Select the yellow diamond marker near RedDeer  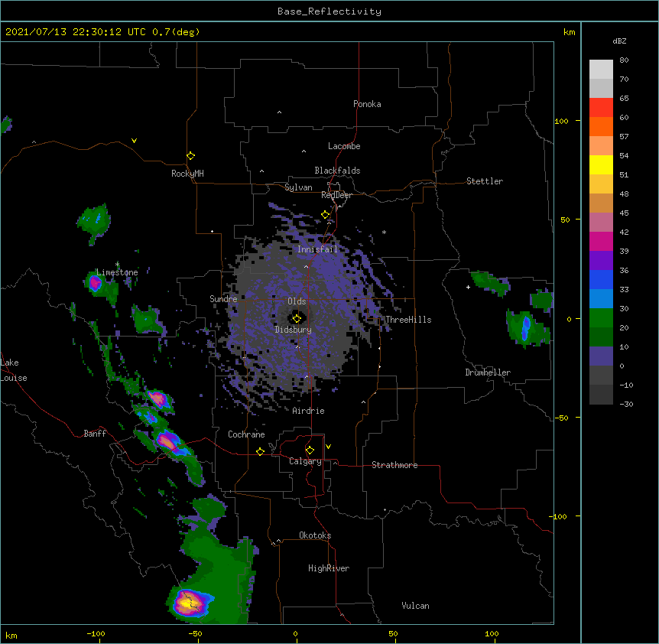(325, 215)
